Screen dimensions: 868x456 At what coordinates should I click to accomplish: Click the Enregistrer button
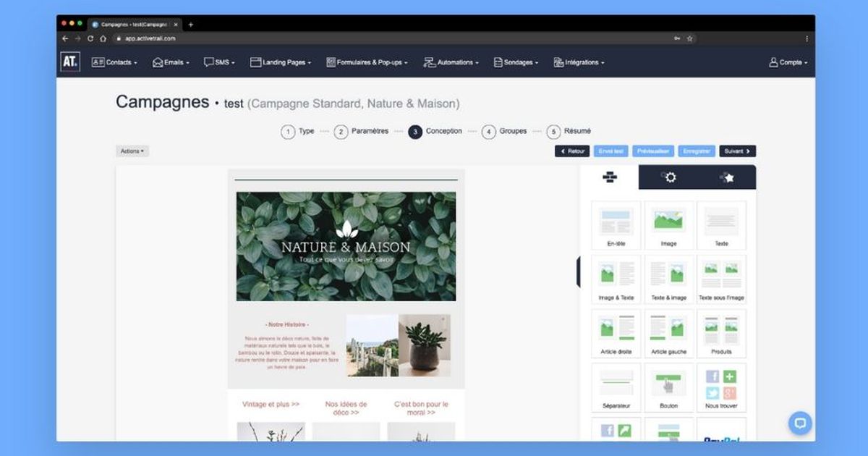(696, 151)
